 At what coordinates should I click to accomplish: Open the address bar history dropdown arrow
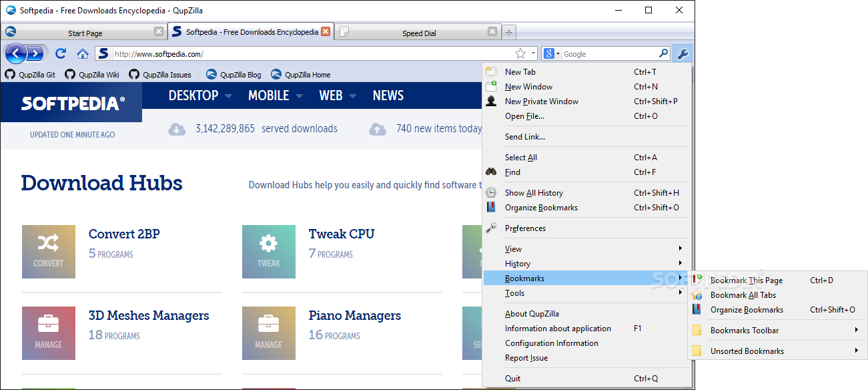(533, 54)
